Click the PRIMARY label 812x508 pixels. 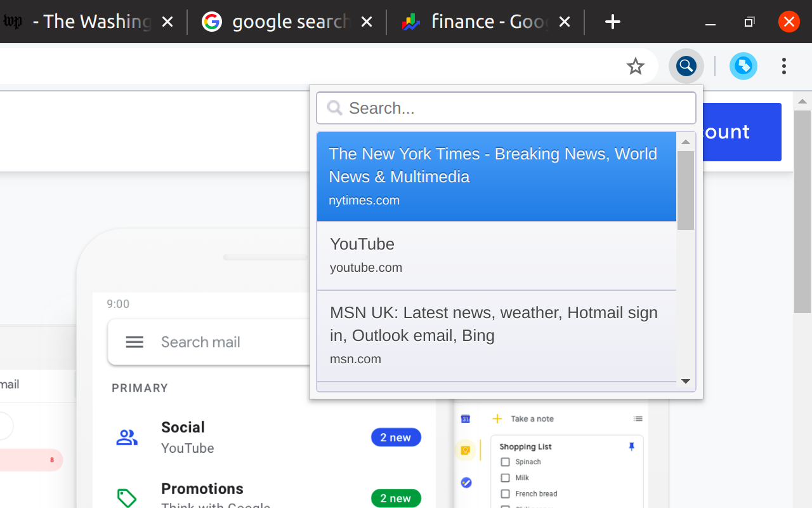pos(140,388)
